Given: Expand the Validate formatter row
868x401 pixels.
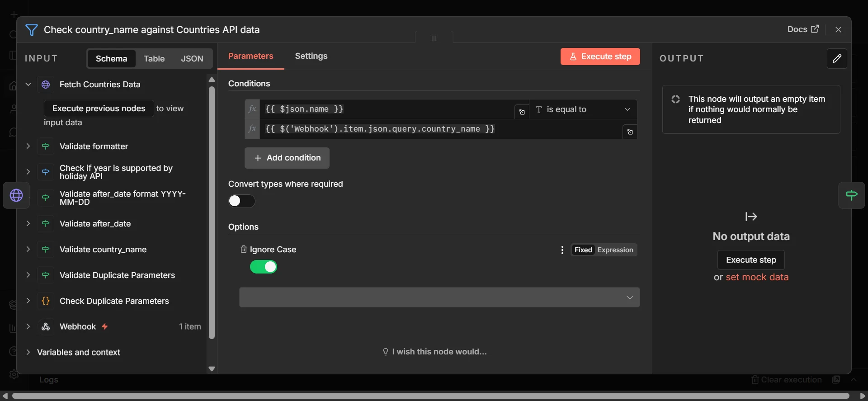Looking at the screenshot, I should pyautogui.click(x=28, y=146).
